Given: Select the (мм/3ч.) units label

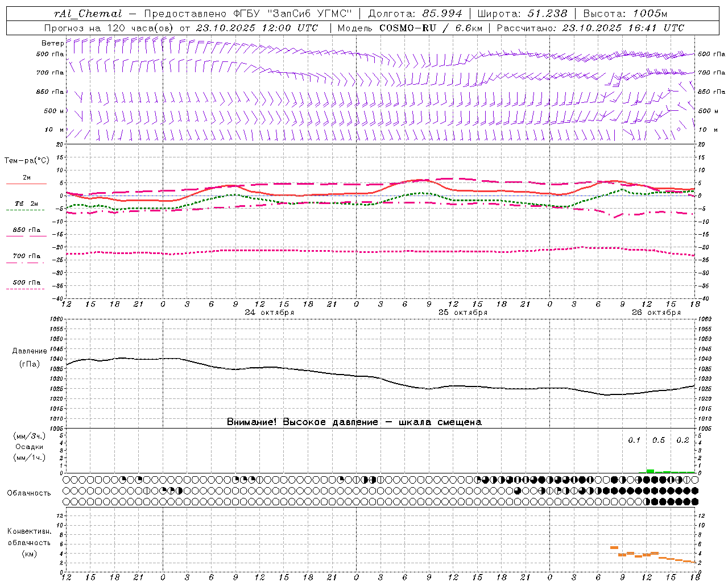Looking at the screenshot, I should 30,436.
